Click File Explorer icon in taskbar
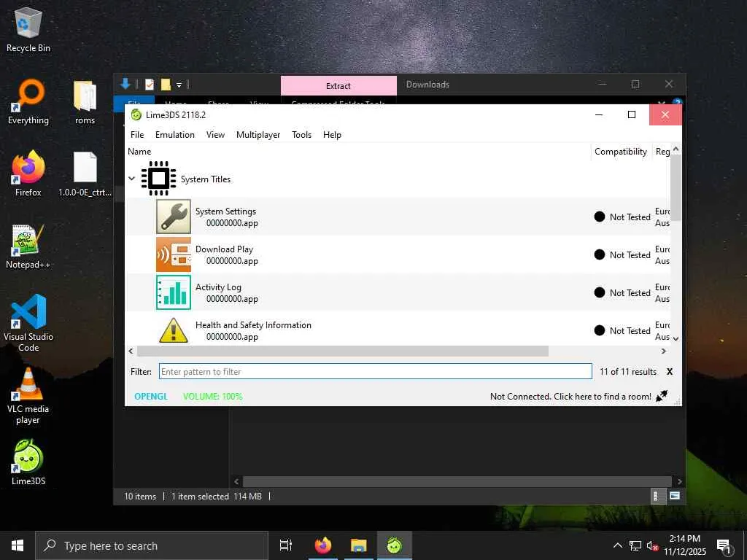The height and width of the screenshot is (560, 747). point(359,545)
